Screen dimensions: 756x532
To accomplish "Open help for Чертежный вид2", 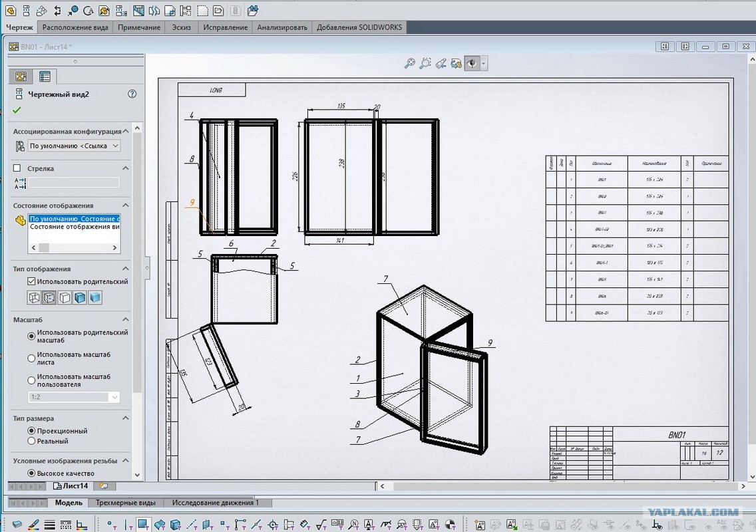I will [132, 94].
